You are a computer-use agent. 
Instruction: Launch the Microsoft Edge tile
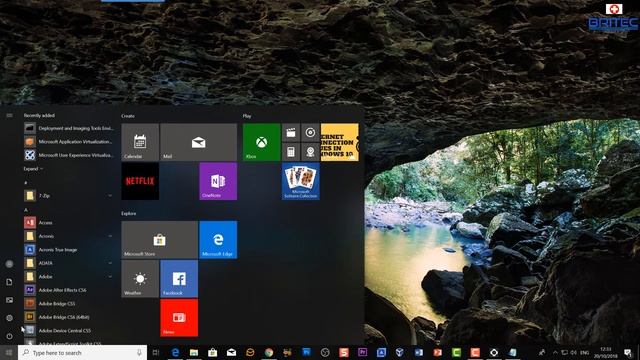coord(218,240)
